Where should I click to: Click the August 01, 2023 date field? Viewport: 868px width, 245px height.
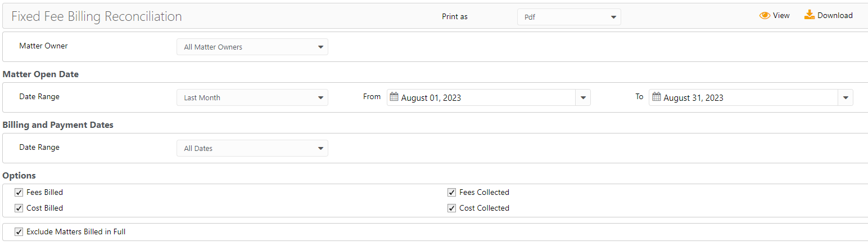point(483,98)
